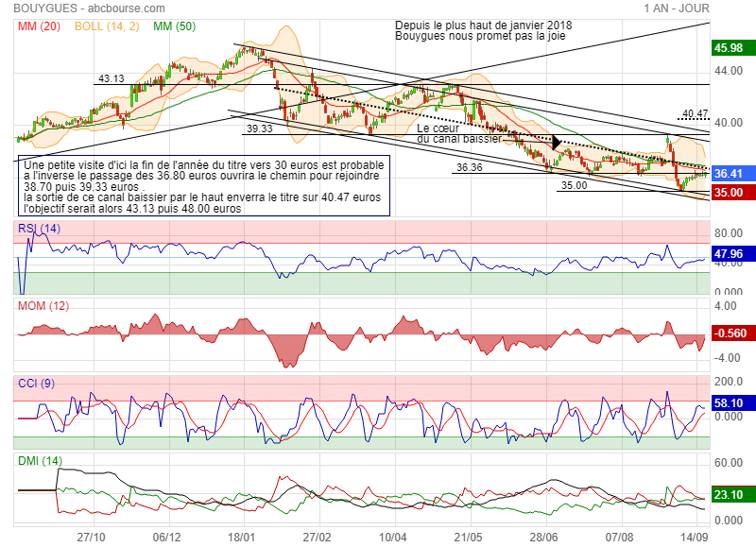Viewport: 756px width, 547px height.
Task: Click the '1 AN - JOUR' period label
Action: tap(677, 9)
